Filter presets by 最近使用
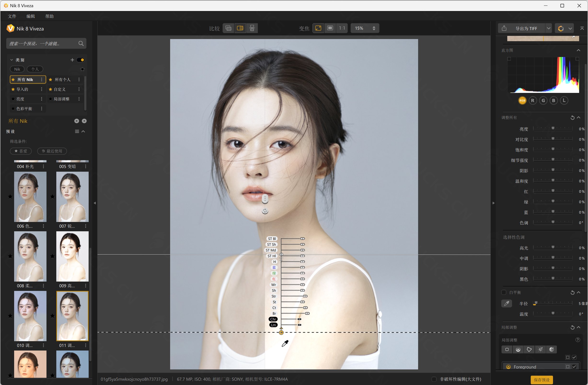Screen dimensions: 588x385 click(52, 151)
